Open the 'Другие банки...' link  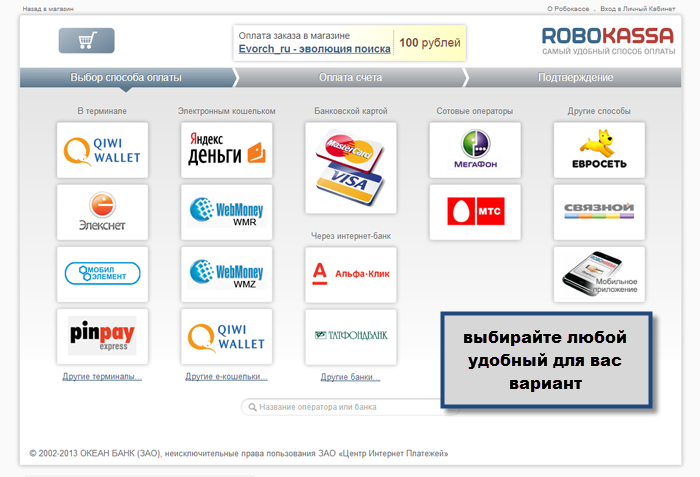point(350,377)
